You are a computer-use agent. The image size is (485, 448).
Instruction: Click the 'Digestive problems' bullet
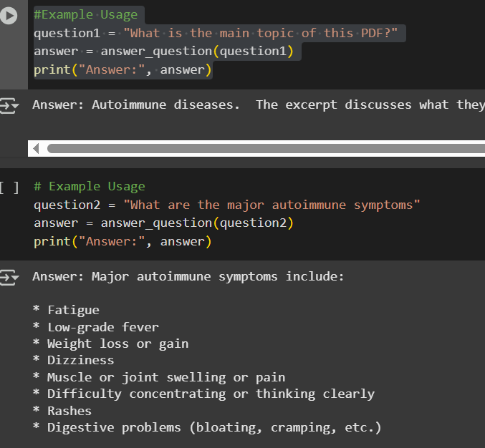(207, 428)
